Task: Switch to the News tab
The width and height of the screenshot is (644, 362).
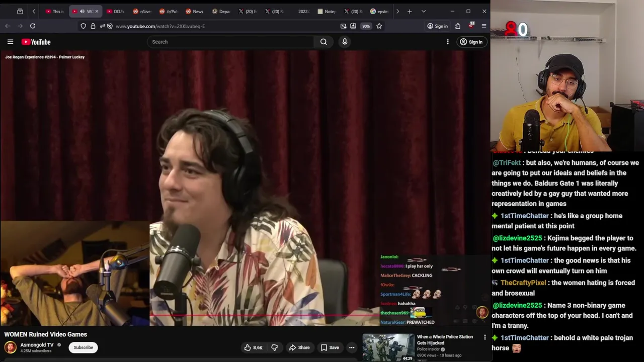Action: [194, 11]
